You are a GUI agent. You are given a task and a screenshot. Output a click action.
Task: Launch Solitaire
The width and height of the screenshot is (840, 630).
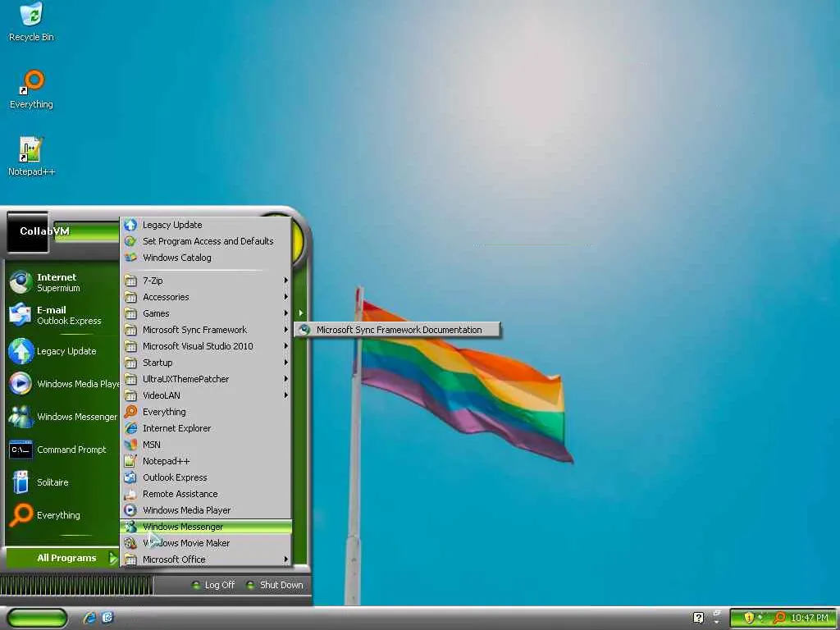(x=62, y=482)
